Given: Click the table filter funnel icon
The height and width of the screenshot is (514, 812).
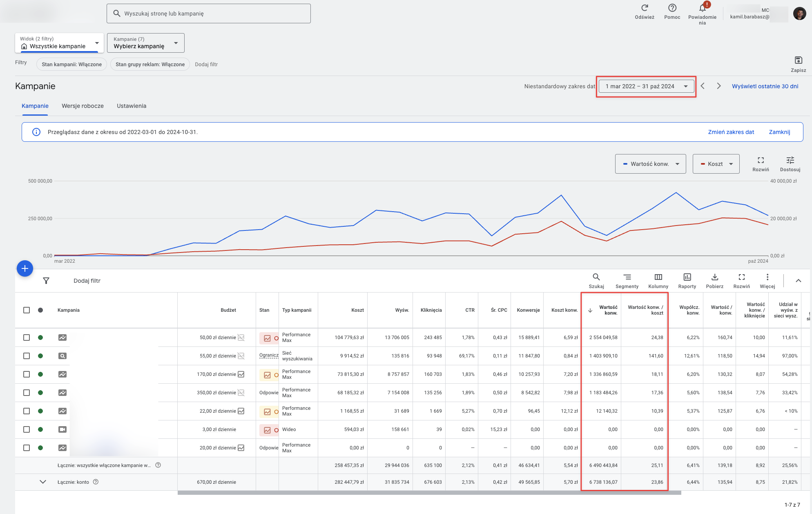Looking at the screenshot, I should click(46, 281).
